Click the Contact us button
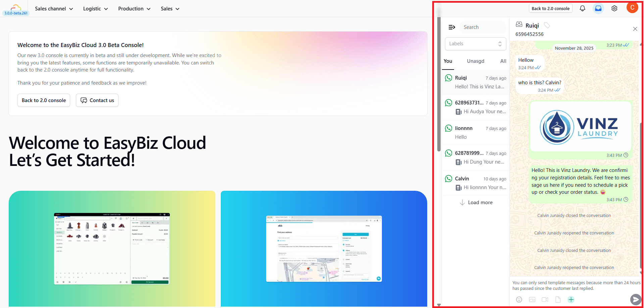 point(97,100)
